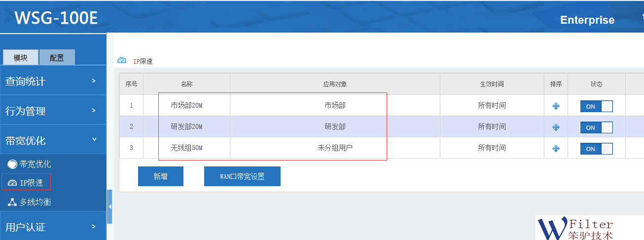Expand the 行为管理 menu section
The height and width of the screenshot is (240, 644).
coord(53,111)
